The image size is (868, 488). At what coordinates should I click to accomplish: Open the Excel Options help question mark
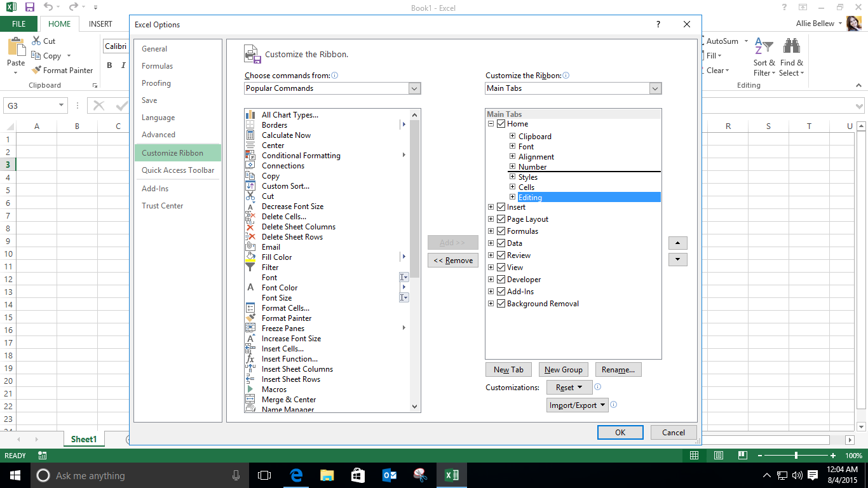point(658,24)
